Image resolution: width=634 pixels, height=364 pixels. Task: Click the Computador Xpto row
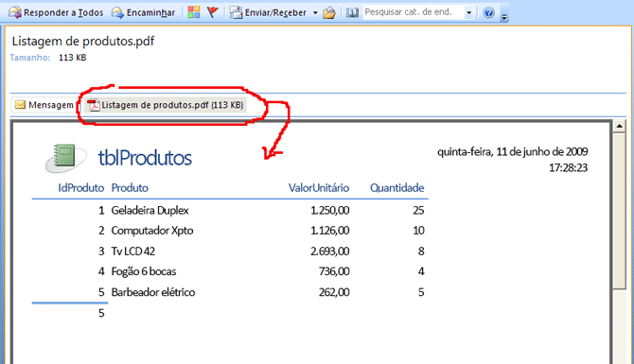click(230, 231)
